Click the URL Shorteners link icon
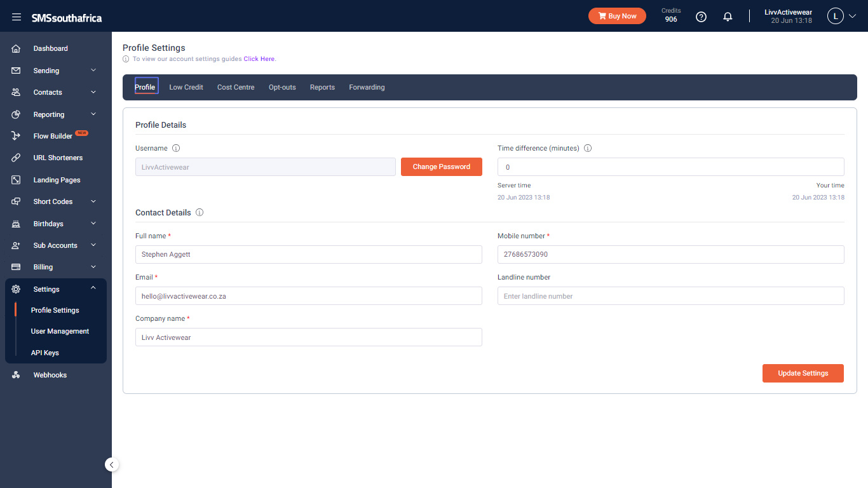 click(x=16, y=158)
